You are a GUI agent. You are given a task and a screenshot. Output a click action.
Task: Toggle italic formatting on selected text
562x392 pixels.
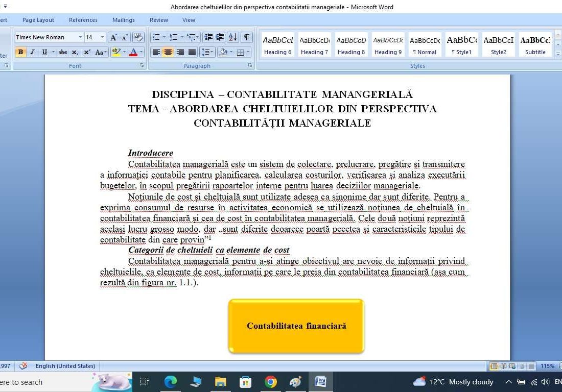pos(33,52)
